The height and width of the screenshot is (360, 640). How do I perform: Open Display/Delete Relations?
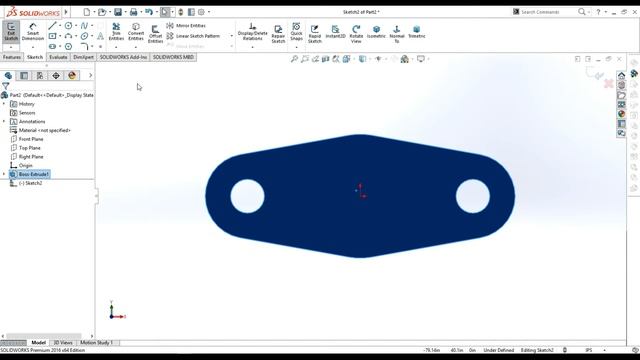coord(253,32)
